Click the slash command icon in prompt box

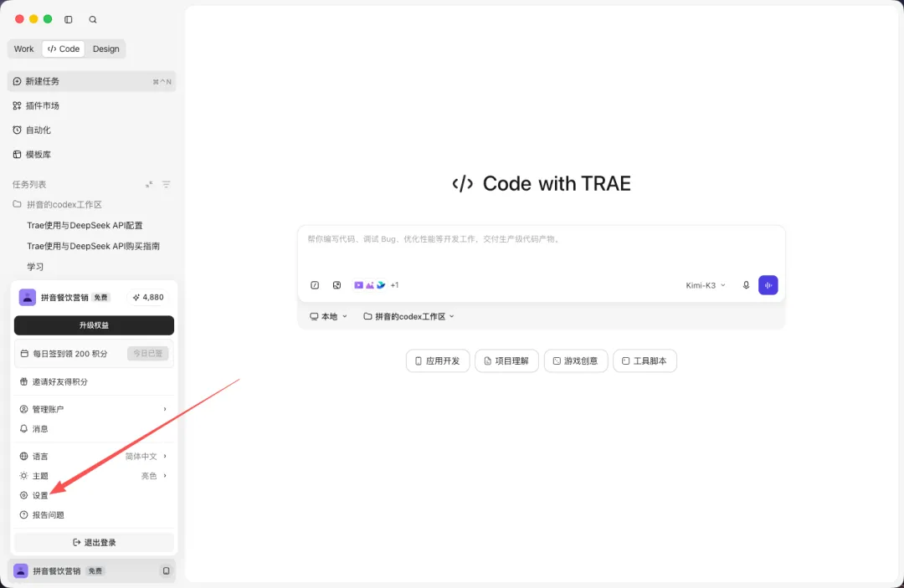click(315, 285)
